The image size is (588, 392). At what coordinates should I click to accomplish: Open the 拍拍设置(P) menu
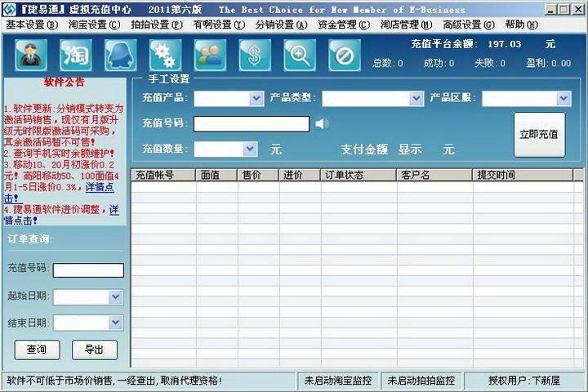(157, 24)
